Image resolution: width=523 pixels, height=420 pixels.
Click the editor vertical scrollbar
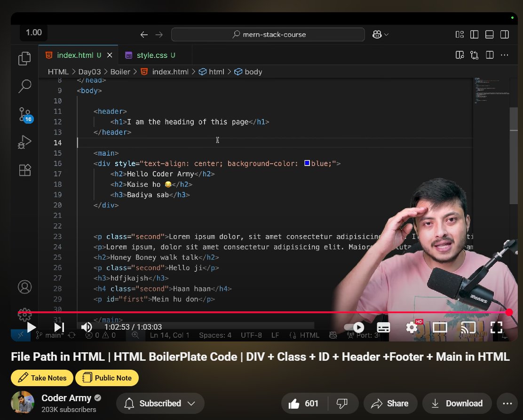pyautogui.click(x=513, y=156)
